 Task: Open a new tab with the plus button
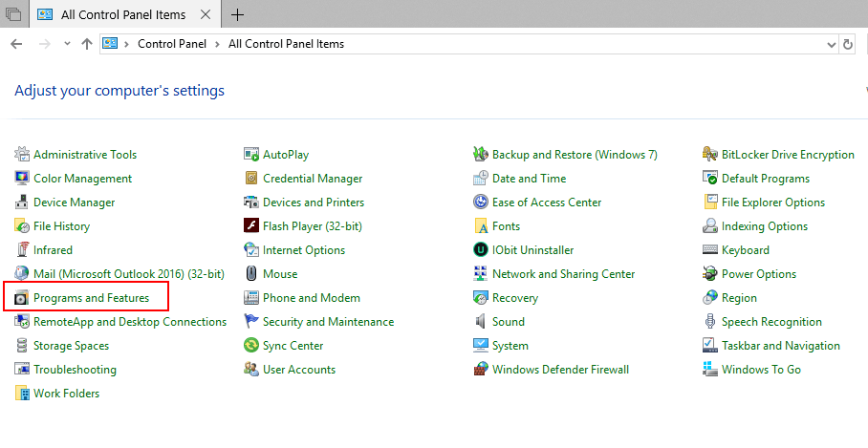[x=238, y=14]
